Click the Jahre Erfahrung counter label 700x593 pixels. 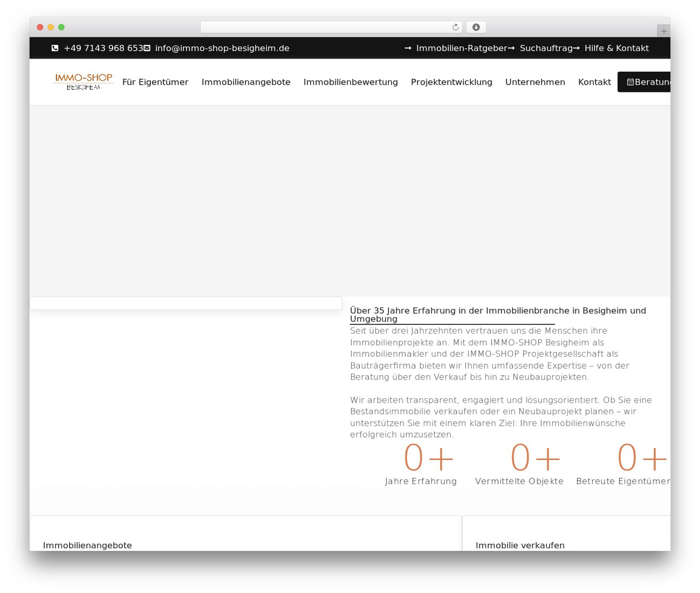pyautogui.click(x=421, y=481)
